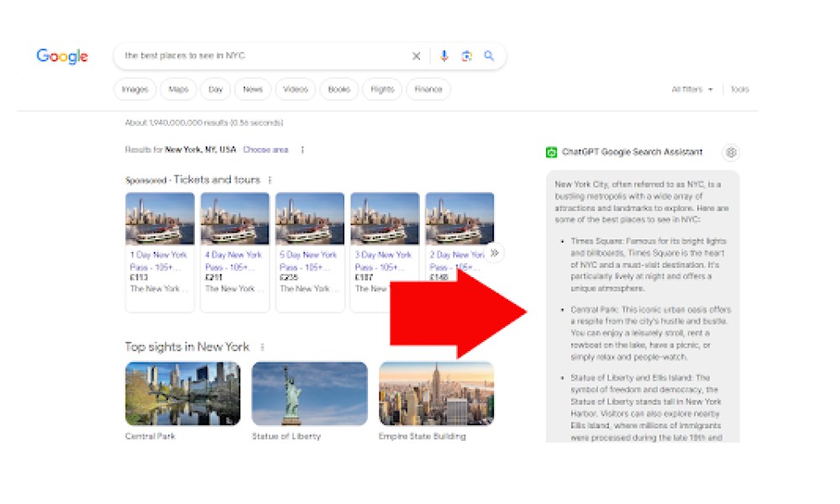Open the 5 Day New York Pass link

coord(308,261)
